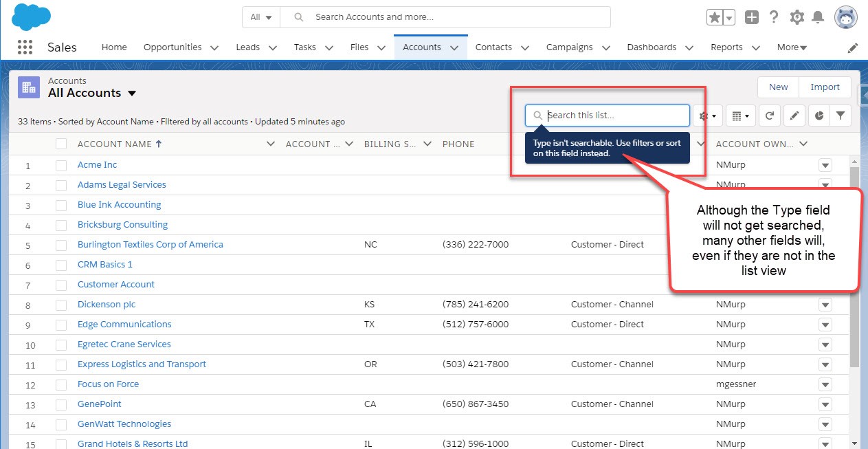
Task: Show charts for this list view
Action: (x=819, y=116)
